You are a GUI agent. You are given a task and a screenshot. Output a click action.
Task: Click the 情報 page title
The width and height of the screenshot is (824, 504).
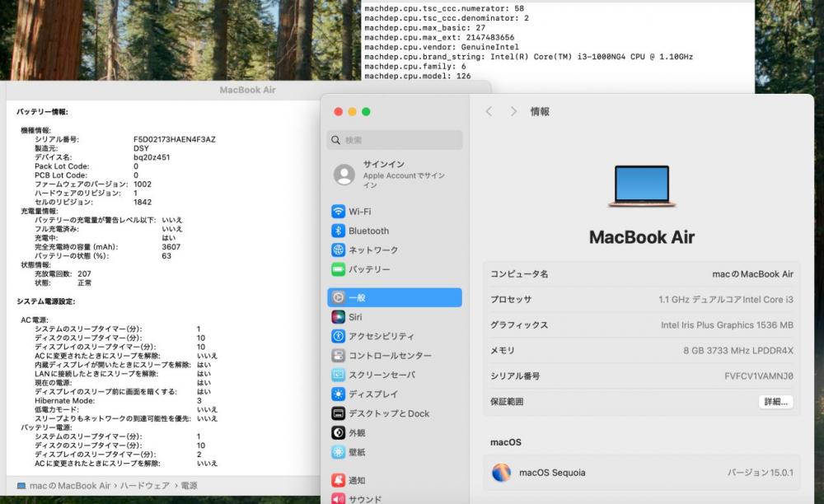540,111
